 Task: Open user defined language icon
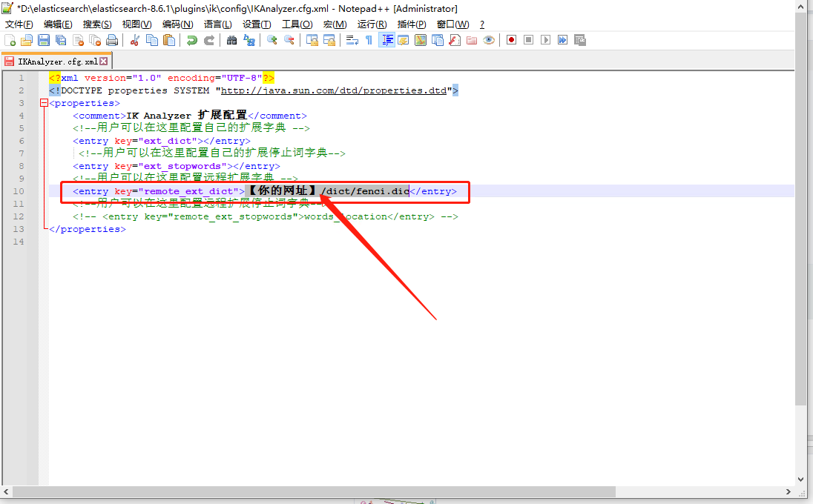pyautogui.click(x=404, y=41)
